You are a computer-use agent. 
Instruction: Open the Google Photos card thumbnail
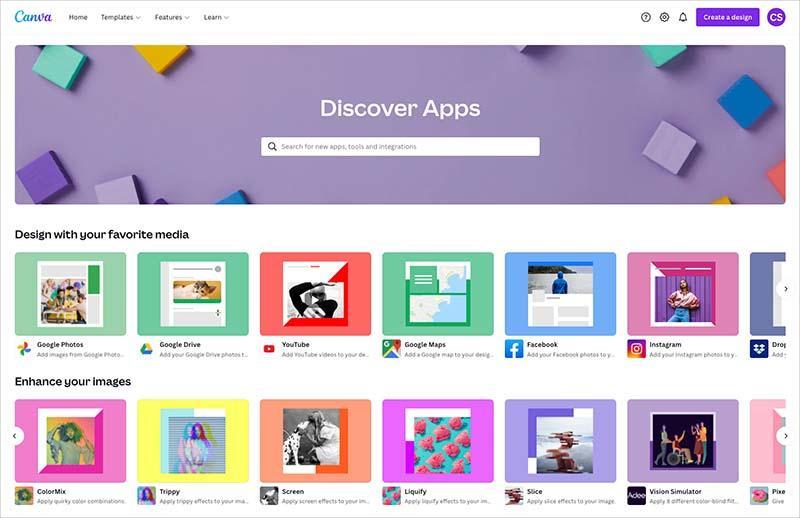[70, 294]
